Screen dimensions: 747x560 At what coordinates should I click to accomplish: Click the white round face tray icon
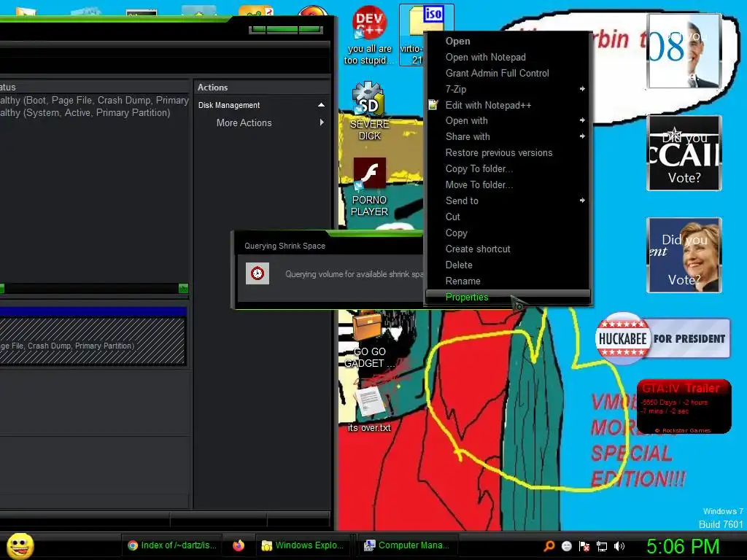[x=566, y=546]
